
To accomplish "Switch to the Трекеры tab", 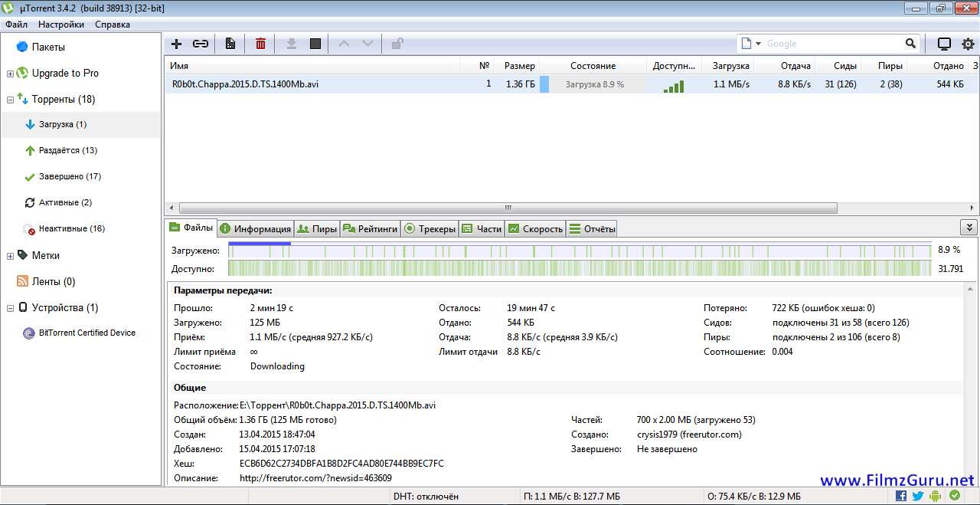I will coord(430,228).
